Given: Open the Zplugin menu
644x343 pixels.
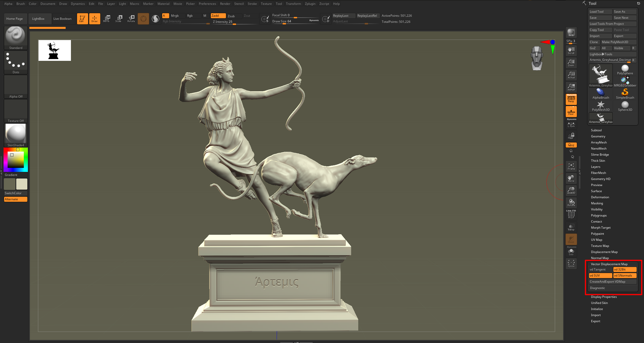Looking at the screenshot, I should click(310, 4).
